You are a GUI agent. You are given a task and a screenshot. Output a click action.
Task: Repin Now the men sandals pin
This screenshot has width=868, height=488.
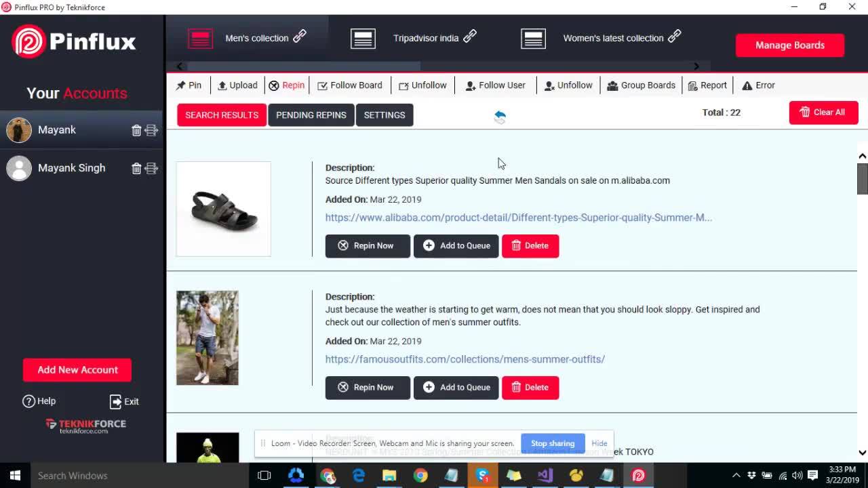[x=368, y=246]
